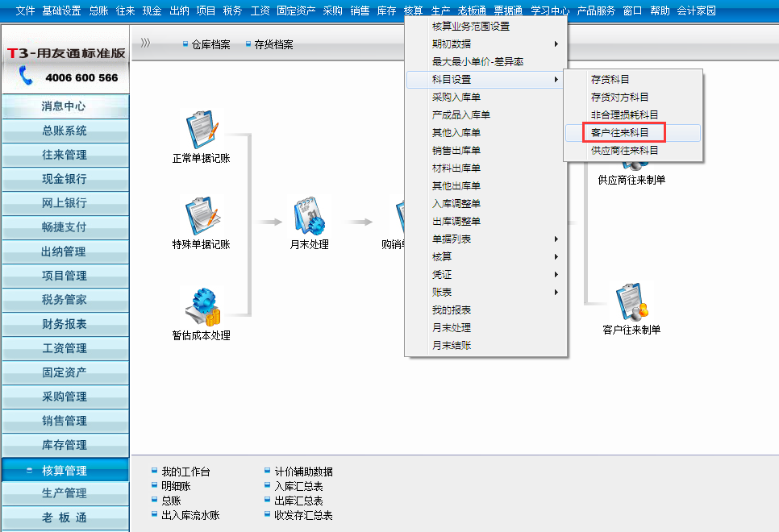This screenshot has width=779, height=532.
Task: Open the 基础设置 menu in menu bar
Action: click(61, 10)
